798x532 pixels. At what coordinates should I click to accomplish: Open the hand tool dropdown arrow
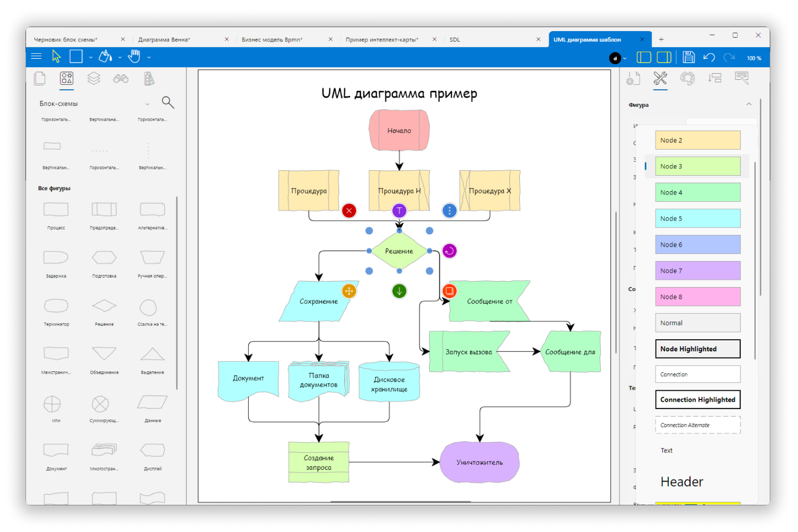[x=149, y=57]
